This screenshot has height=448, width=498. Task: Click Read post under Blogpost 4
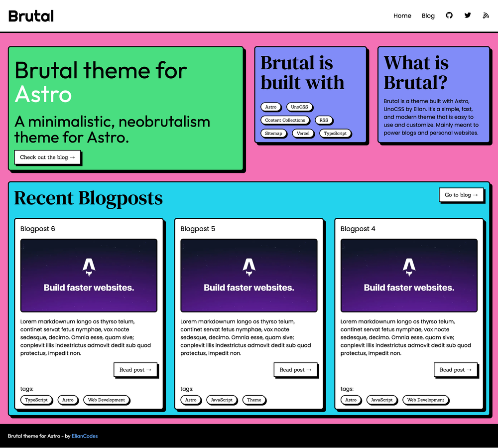pyautogui.click(x=456, y=370)
